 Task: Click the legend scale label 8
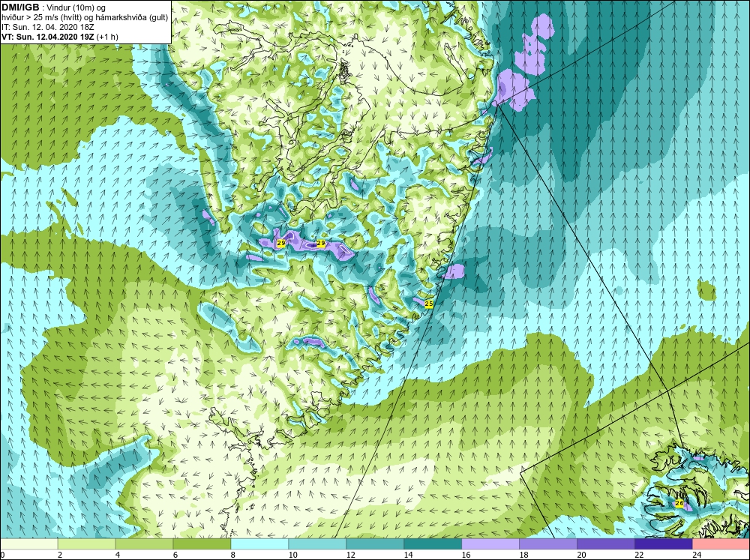tap(233, 555)
